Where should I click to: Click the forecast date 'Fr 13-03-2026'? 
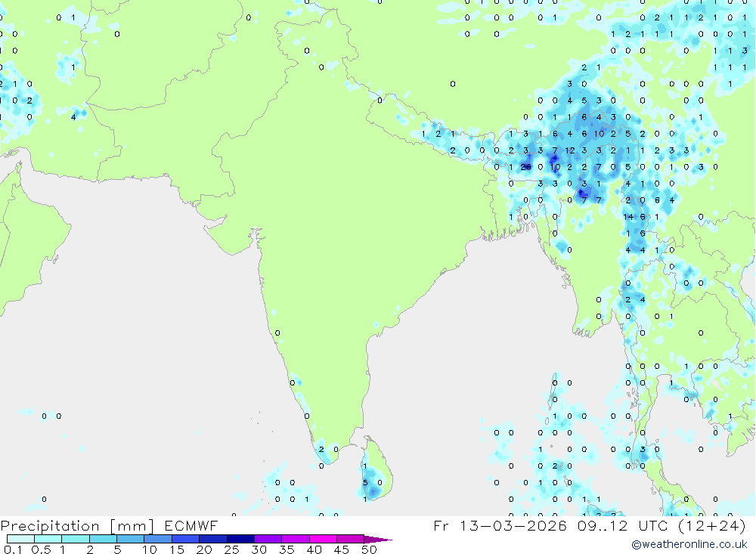[x=500, y=525]
